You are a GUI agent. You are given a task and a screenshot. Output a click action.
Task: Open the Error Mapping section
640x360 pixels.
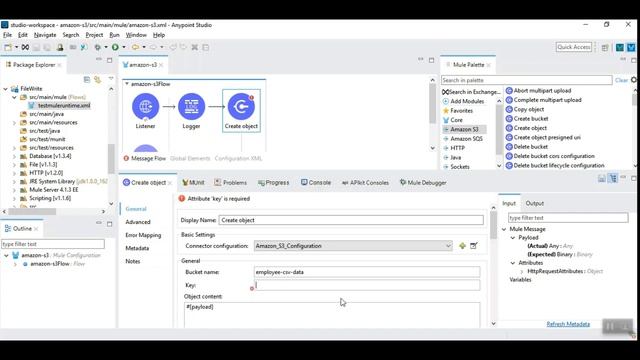(143, 235)
